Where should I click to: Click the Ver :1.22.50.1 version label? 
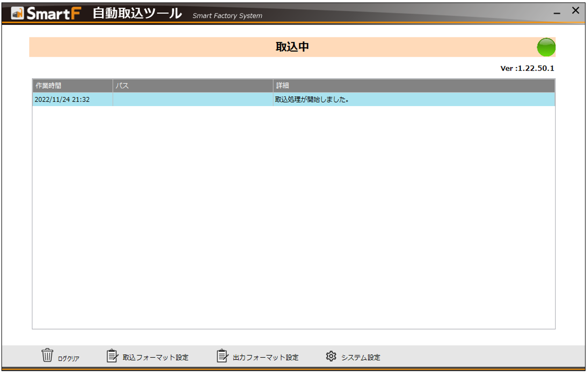(527, 68)
